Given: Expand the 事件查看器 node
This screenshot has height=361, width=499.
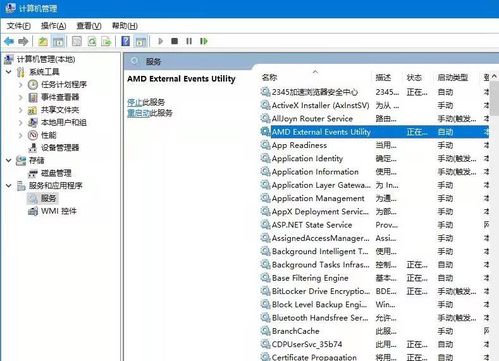Looking at the screenshot, I should pyautogui.click(x=21, y=97).
